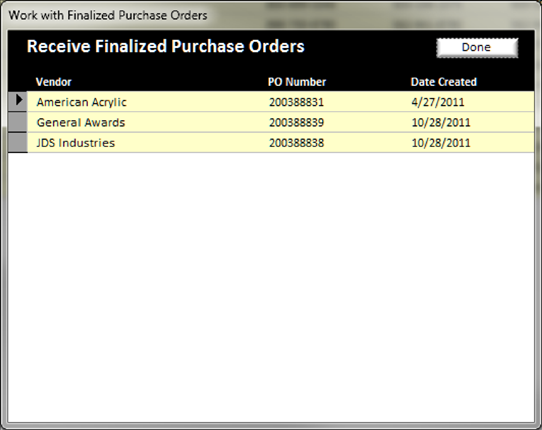The height and width of the screenshot is (430, 542).
Task: Click the PO Number column header
Action: [x=297, y=82]
